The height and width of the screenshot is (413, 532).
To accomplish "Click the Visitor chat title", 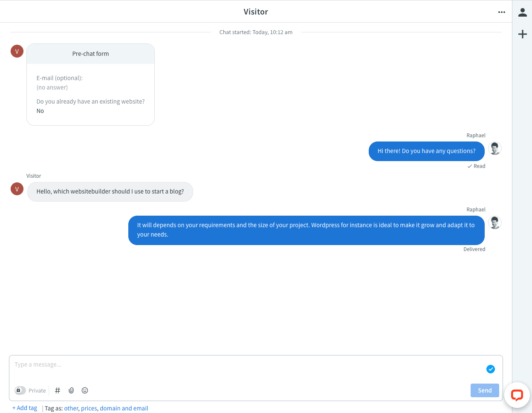I will click(256, 12).
